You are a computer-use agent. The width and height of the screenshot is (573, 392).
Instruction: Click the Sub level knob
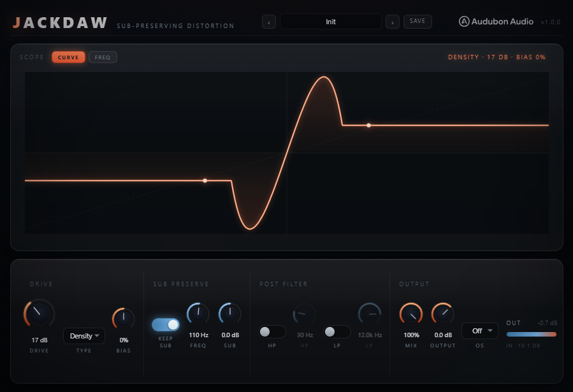point(230,314)
